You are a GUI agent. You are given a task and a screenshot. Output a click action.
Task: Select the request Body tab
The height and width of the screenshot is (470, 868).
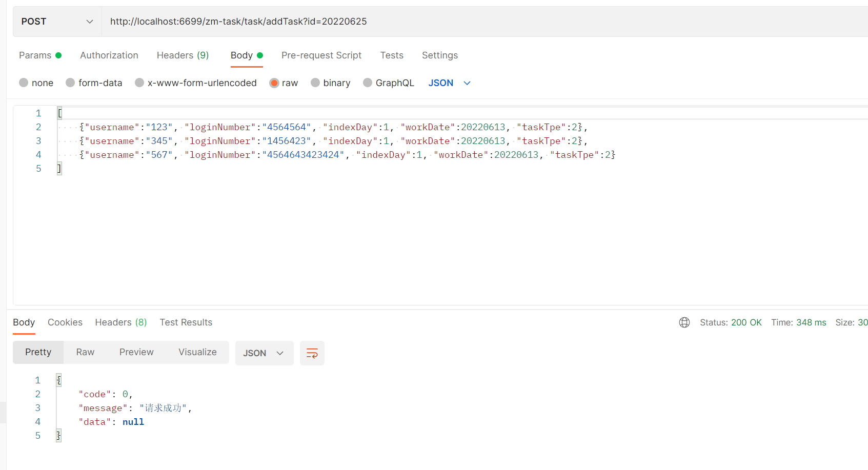click(247, 55)
